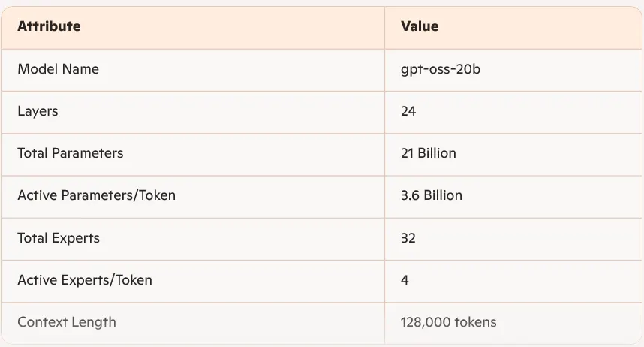Select the gpt-oss-20b value cell

pyautogui.click(x=438, y=69)
